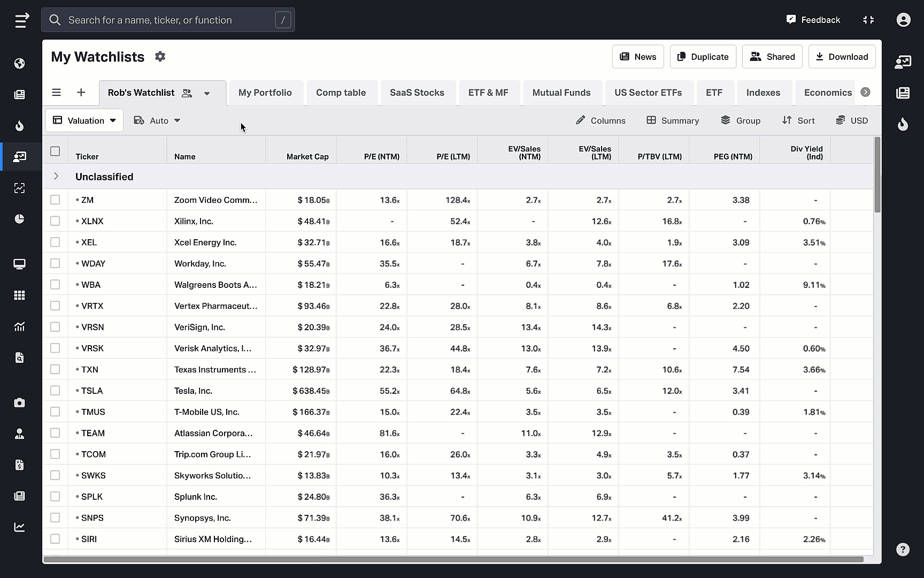Switch to Comp table tab
This screenshot has height=578, width=924.
pos(341,93)
